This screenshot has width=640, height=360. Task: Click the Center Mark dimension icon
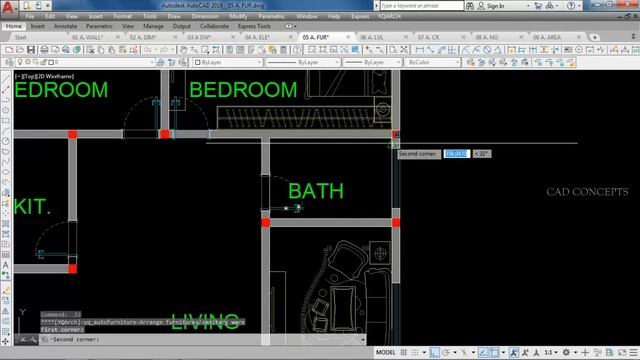(579, 50)
